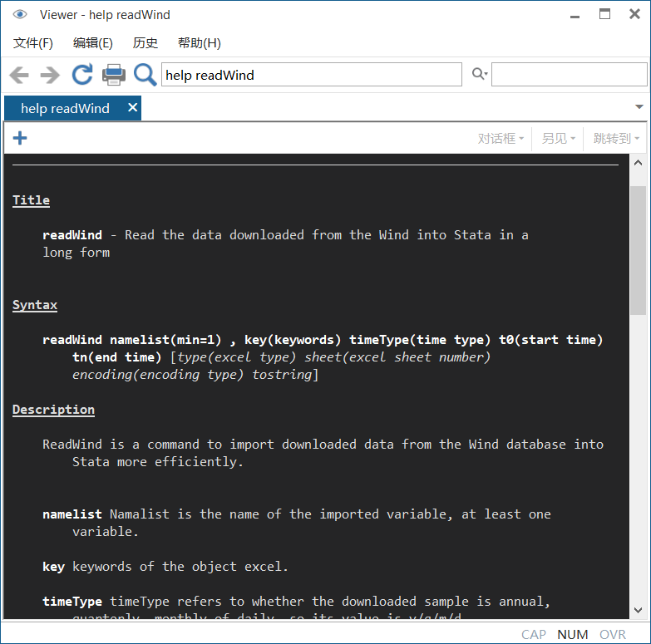Click the command field containing help readWind
Image resolution: width=651 pixels, height=644 pixels.
(x=311, y=75)
